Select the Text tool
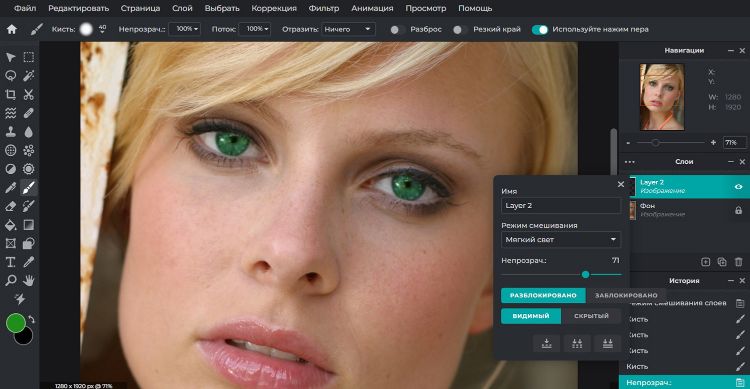Image resolution: width=750 pixels, height=389 pixels. tap(11, 262)
